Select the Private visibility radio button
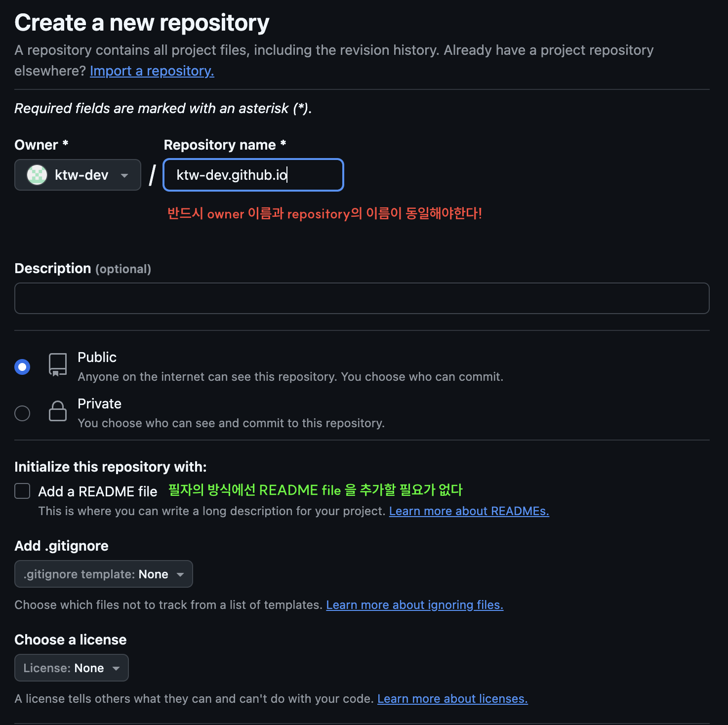This screenshot has height=725, width=728. 22,413
